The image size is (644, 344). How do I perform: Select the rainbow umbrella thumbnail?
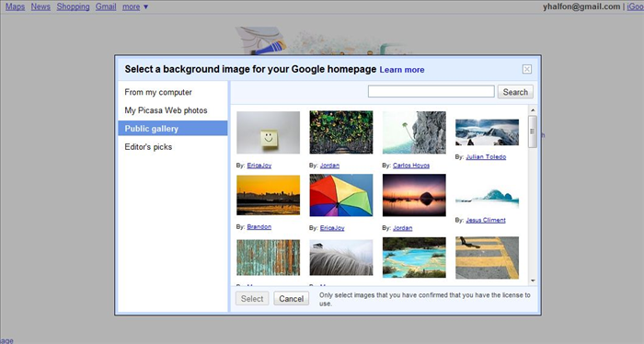tap(341, 195)
